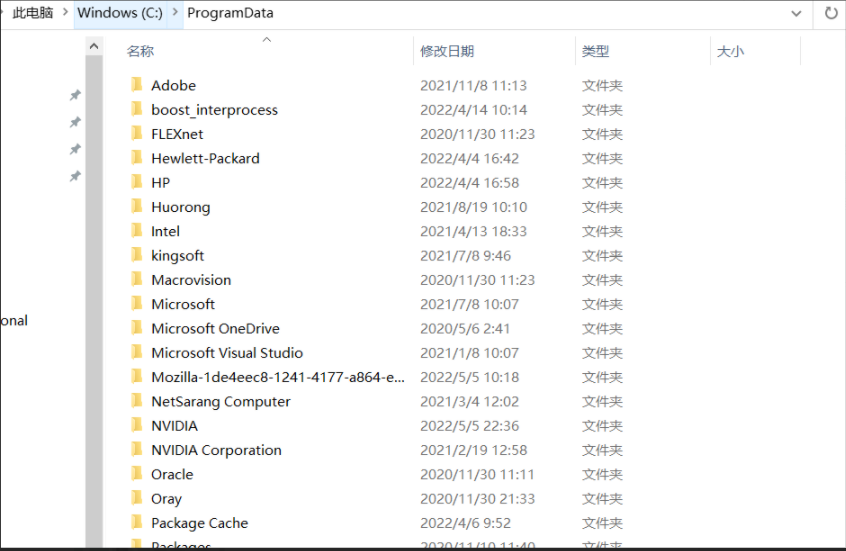Click the HP folder icon
This screenshot has width=846, height=551.
click(137, 182)
